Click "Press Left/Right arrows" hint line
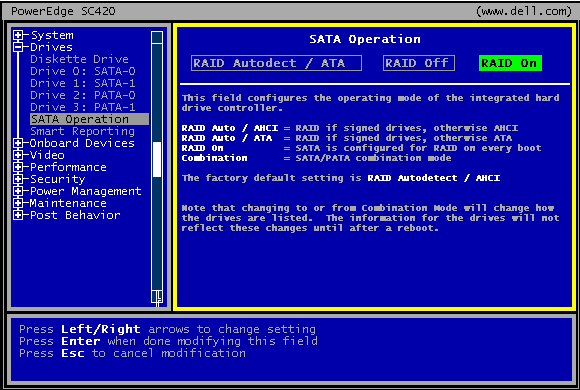 (167, 329)
